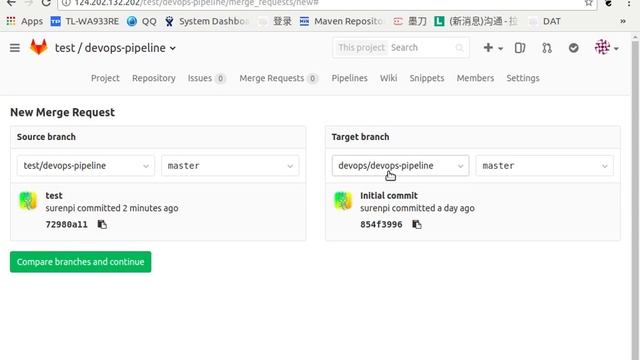Open the plus create-new menu
Screen dimensions: 640x360
[x=492, y=48]
